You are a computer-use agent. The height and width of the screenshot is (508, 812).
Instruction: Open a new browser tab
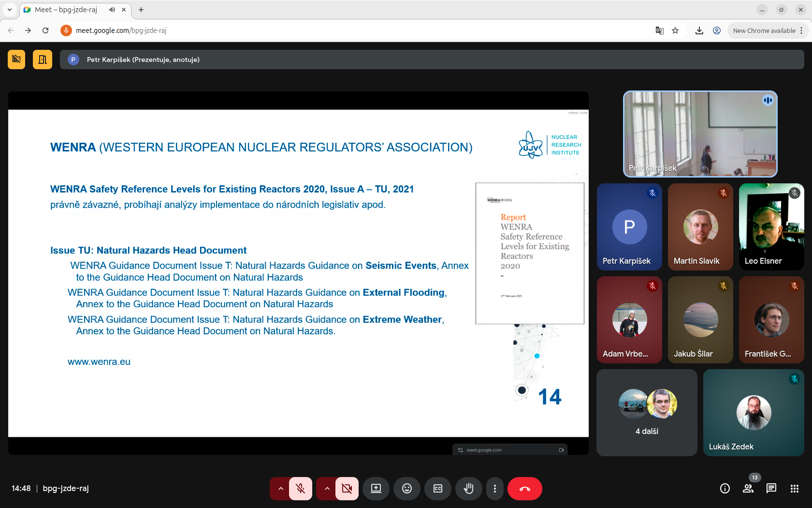141,10
